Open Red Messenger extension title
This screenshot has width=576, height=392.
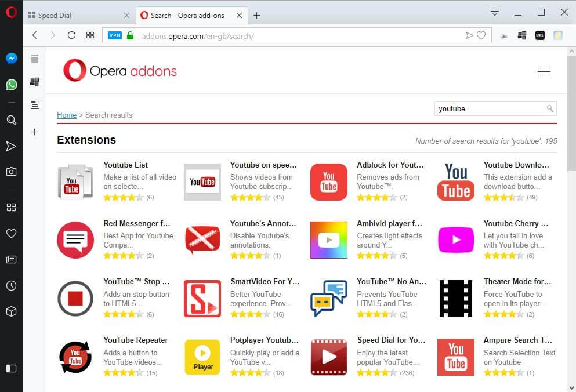tap(137, 223)
